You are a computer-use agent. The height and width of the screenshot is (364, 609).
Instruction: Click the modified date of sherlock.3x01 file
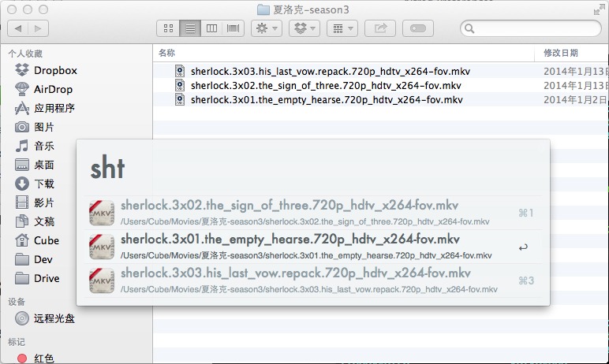[x=576, y=100]
